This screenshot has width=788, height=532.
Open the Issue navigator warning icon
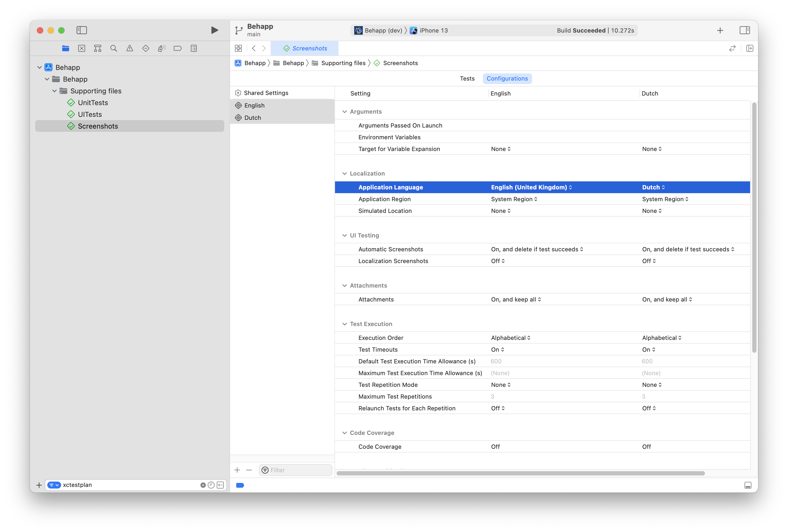(x=129, y=48)
